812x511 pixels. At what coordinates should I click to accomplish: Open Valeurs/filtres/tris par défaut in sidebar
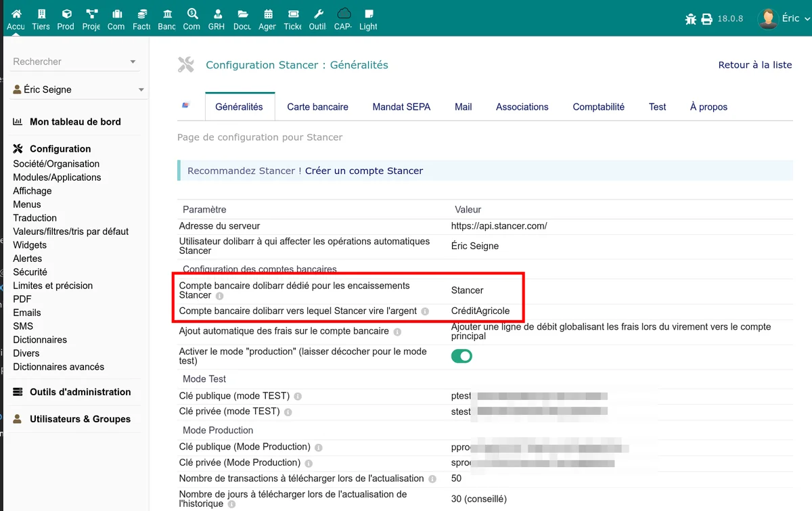coord(71,231)
